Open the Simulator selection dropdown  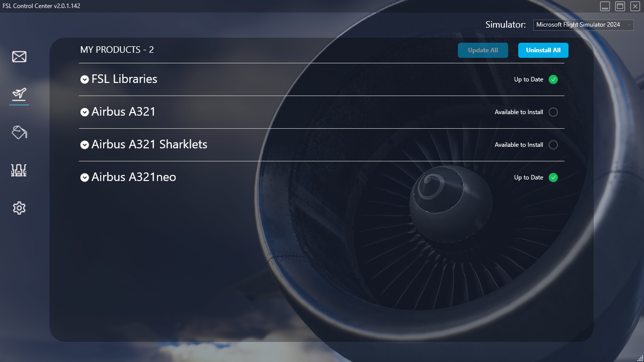coord(584,25)
